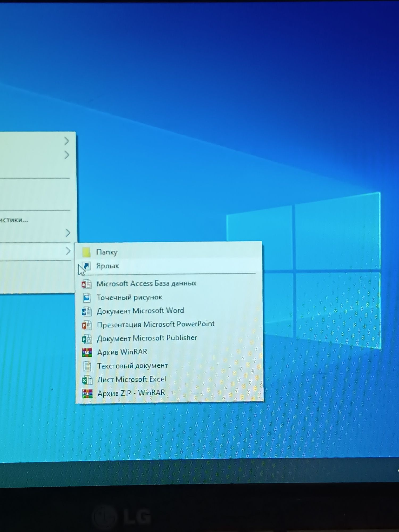Click the Publisher document icon
The image size is (399, 532).
pos(87,339)
